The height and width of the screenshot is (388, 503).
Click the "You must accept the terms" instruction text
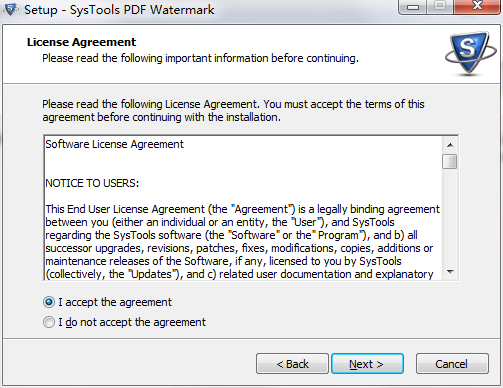(x=344, y=104)
